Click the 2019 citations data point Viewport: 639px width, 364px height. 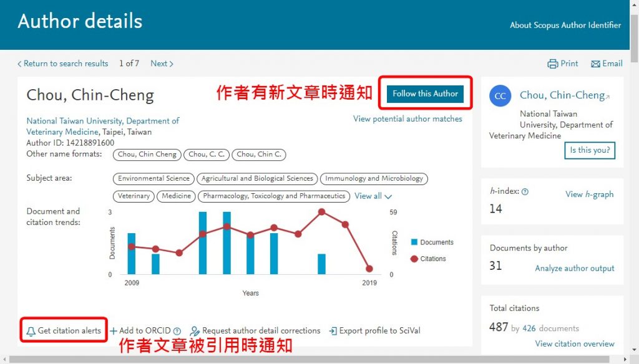[369, 269]
